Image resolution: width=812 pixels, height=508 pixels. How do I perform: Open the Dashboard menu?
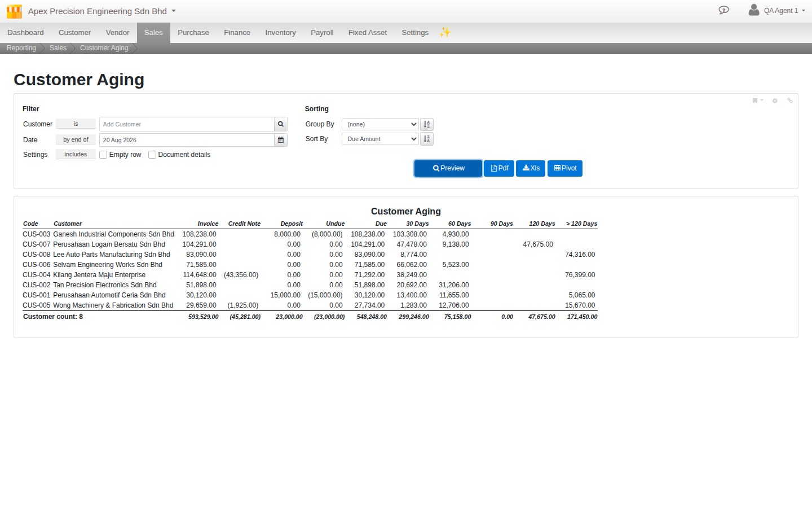pos(25,33)
